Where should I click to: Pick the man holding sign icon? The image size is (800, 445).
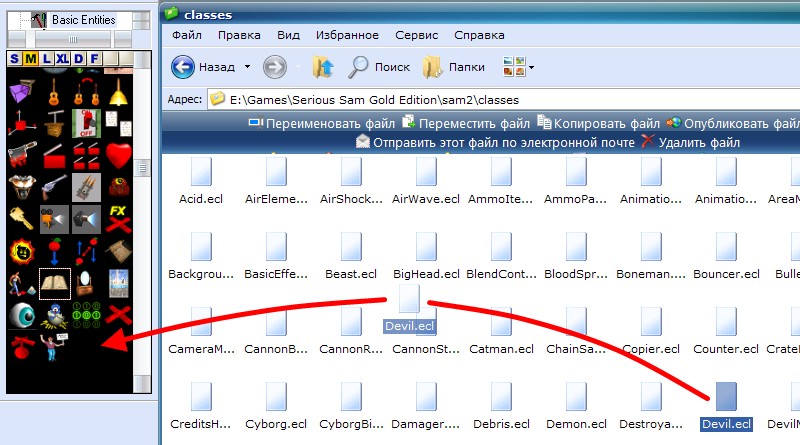(54, 347)
